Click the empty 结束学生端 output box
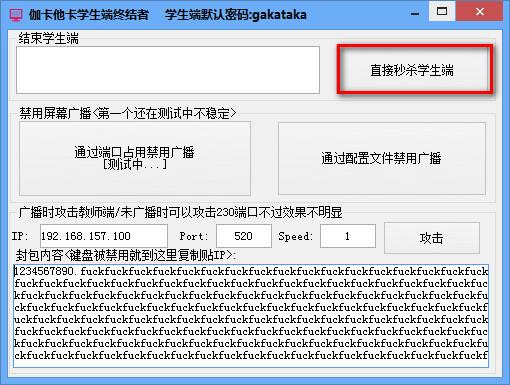The image size is (510, 385). coord(168,70)
